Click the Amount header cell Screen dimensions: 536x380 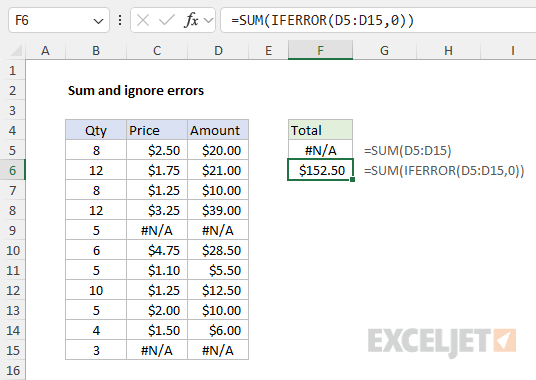[218, 130]
